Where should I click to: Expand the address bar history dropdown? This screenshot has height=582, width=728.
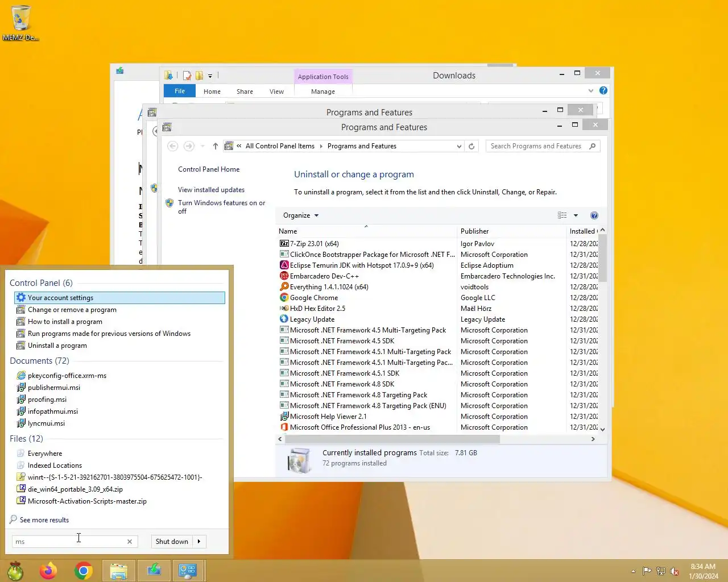click(x=459, y=146)
